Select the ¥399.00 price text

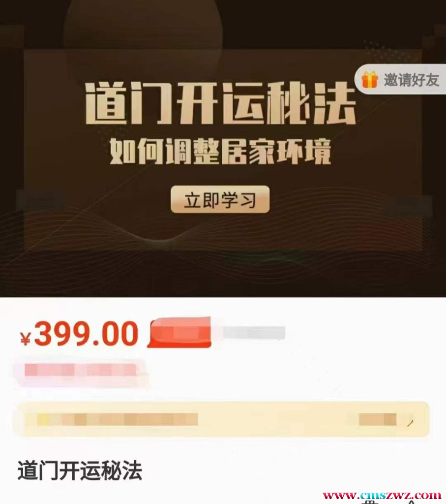79,334
